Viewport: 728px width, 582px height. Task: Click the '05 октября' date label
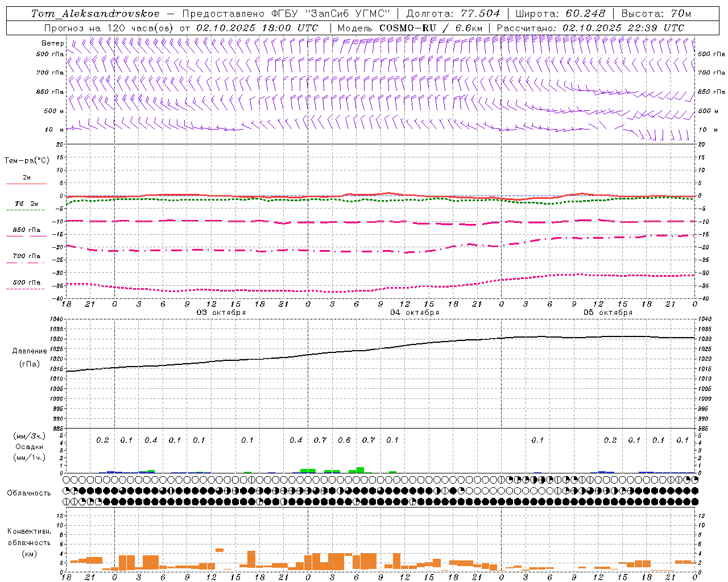608,313
